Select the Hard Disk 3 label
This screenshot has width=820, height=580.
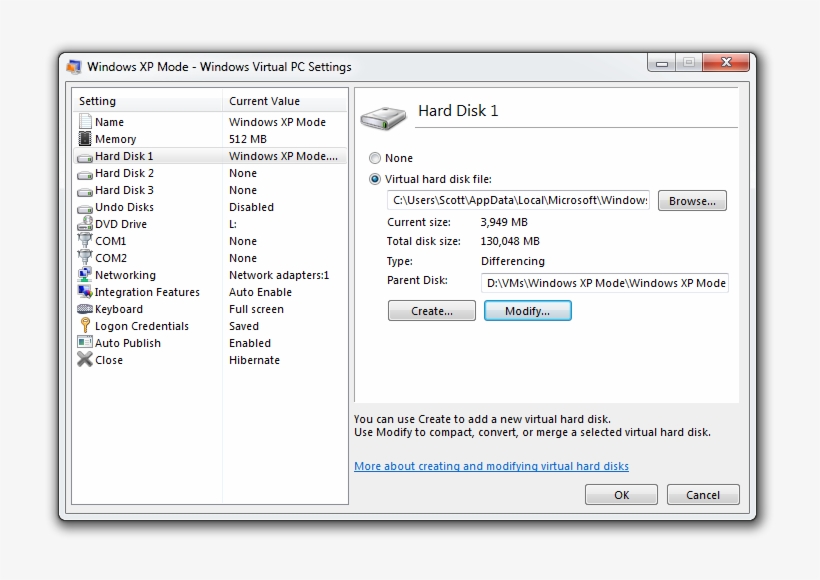[124, 190]
